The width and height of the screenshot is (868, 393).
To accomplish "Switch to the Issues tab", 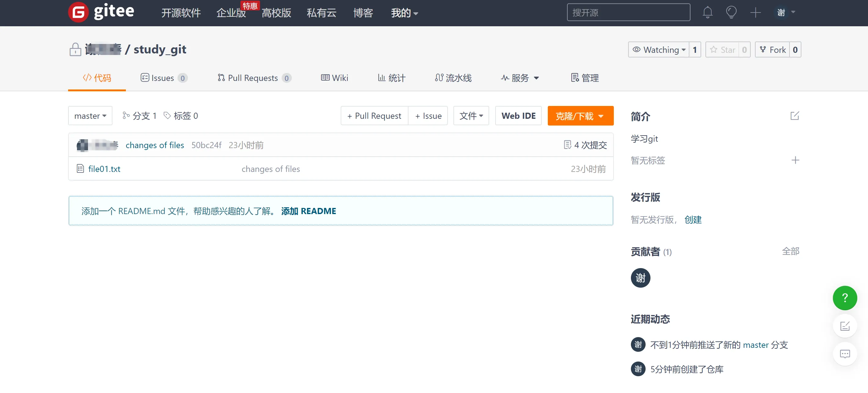I will tap(163, 78).
